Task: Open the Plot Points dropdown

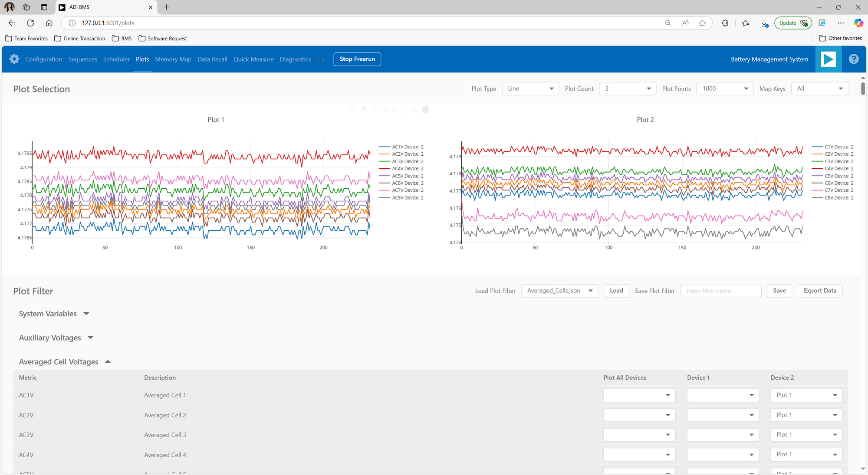Action: 725,88
